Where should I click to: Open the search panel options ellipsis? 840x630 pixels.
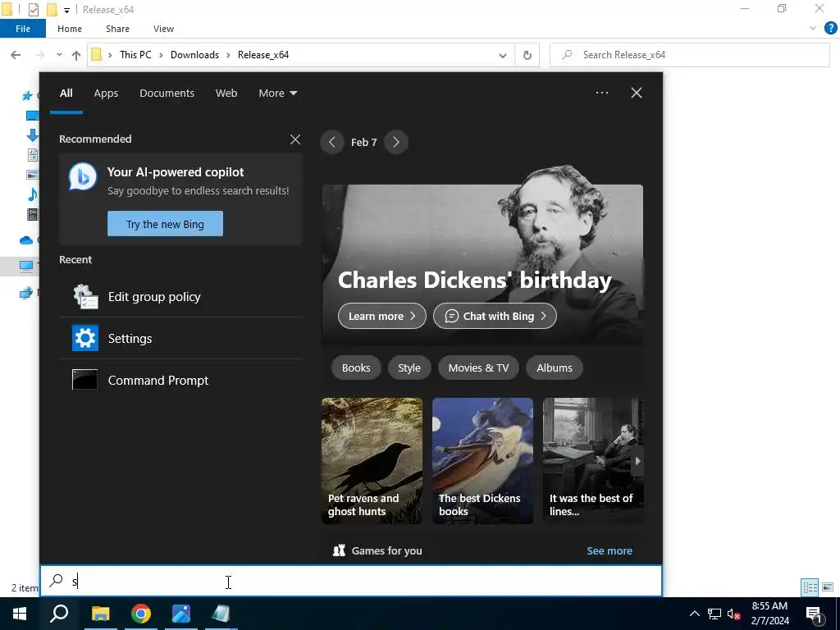click(x=602, y=93)
